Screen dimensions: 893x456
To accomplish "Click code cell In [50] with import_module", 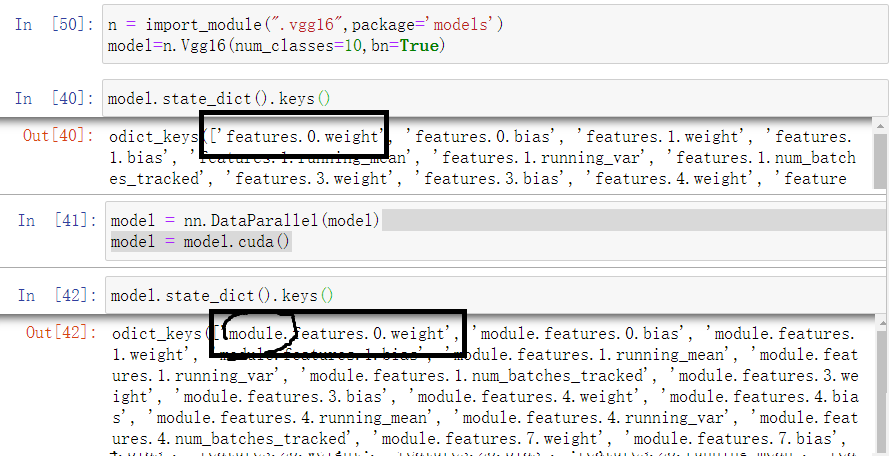I will 495,35.
